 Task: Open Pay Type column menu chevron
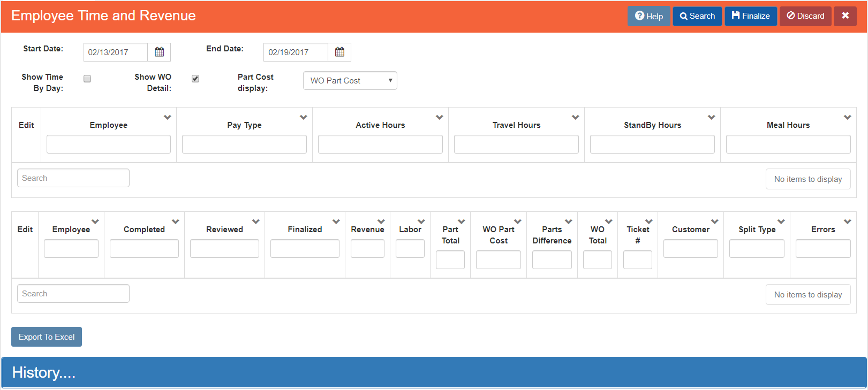click(x=304, y=117)
